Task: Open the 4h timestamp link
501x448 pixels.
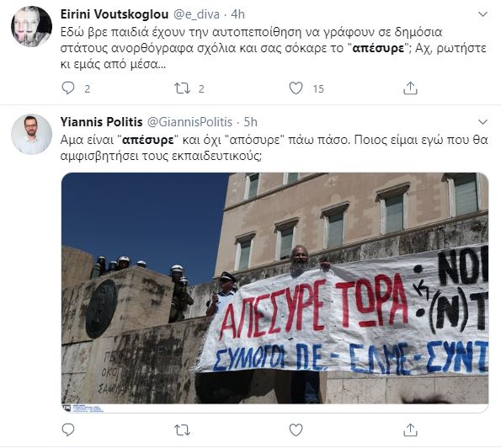Action: click(238, 14)
